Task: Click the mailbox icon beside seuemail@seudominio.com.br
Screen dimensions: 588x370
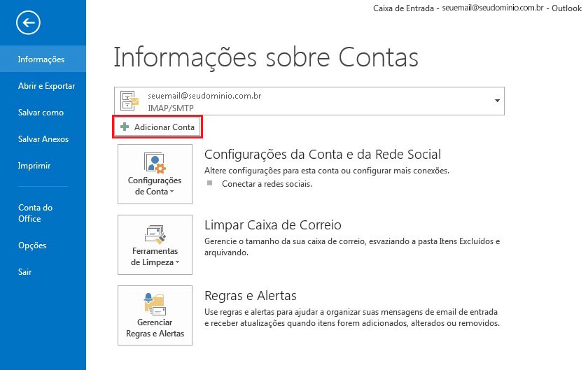Action: point(130,101)
